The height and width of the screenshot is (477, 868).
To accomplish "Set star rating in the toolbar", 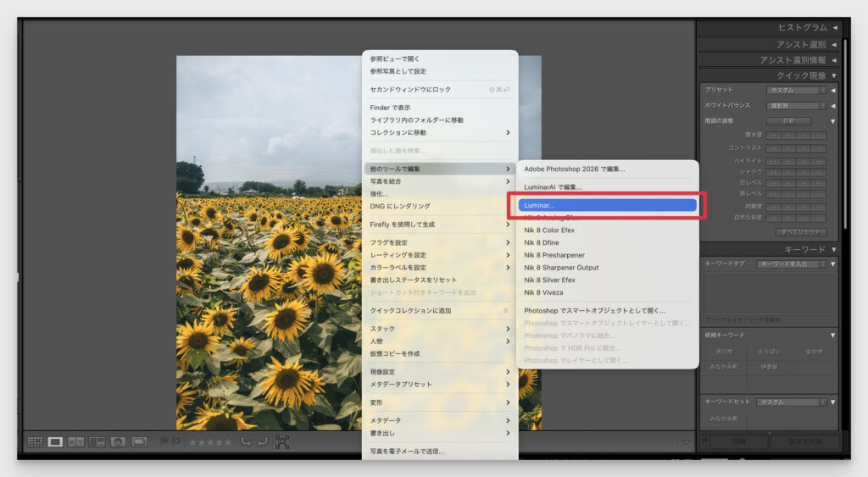I will pos(210,442).
